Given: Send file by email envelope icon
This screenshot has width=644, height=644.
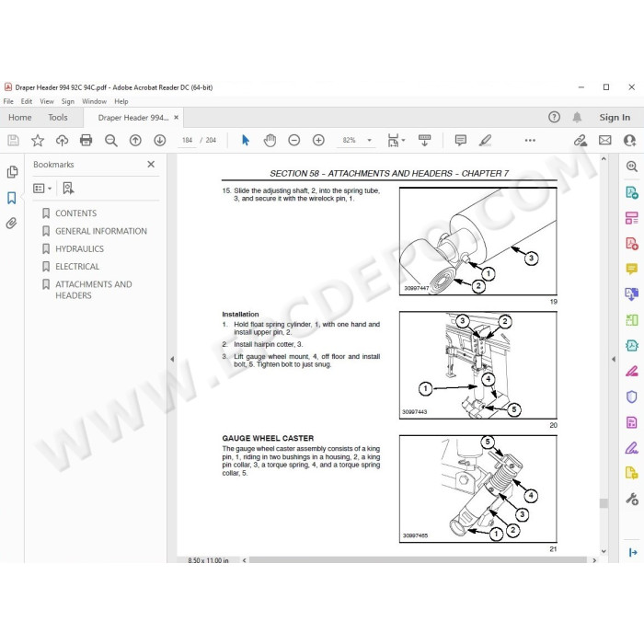Looking at the screenshot, I should click(605, 141).
